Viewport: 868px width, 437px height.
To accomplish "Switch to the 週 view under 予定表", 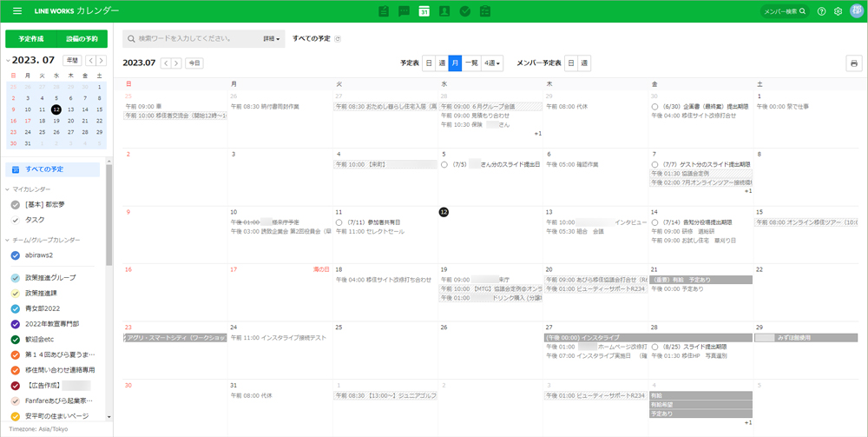I will (442, 63).
